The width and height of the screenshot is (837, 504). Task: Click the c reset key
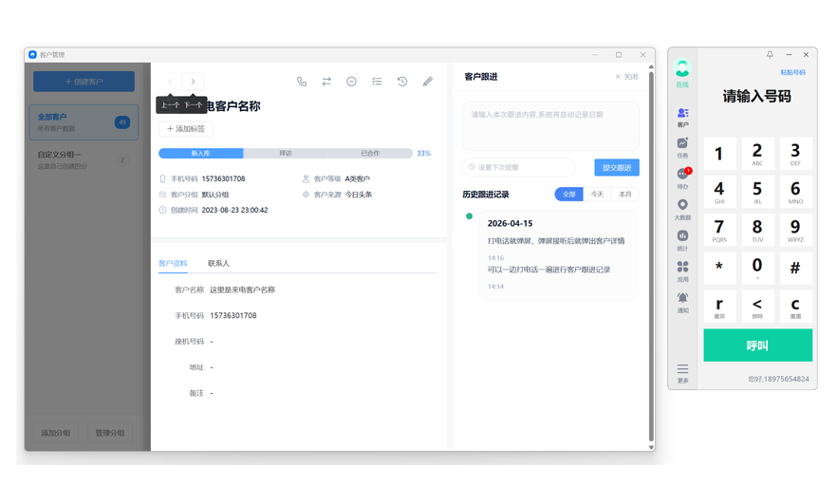pyautogui.click(x=795, y=307)
